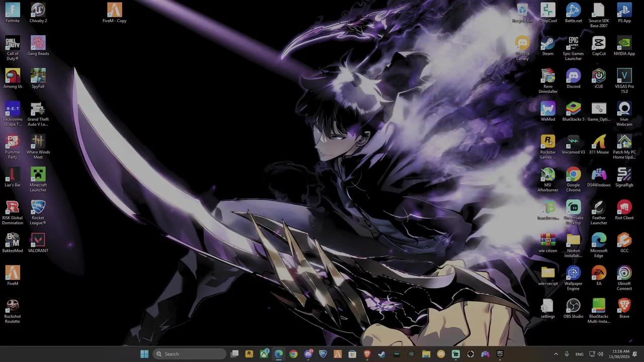Select the BlueStacks 5 icon
Screen dimensions: 644x362
click(574, 112)
